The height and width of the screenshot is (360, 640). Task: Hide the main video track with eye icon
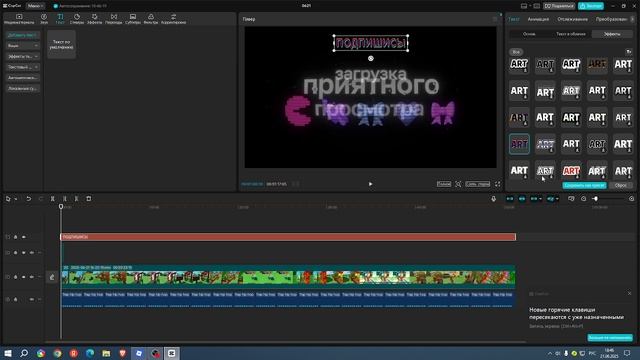pyautogui.click(x=24, y=277)
